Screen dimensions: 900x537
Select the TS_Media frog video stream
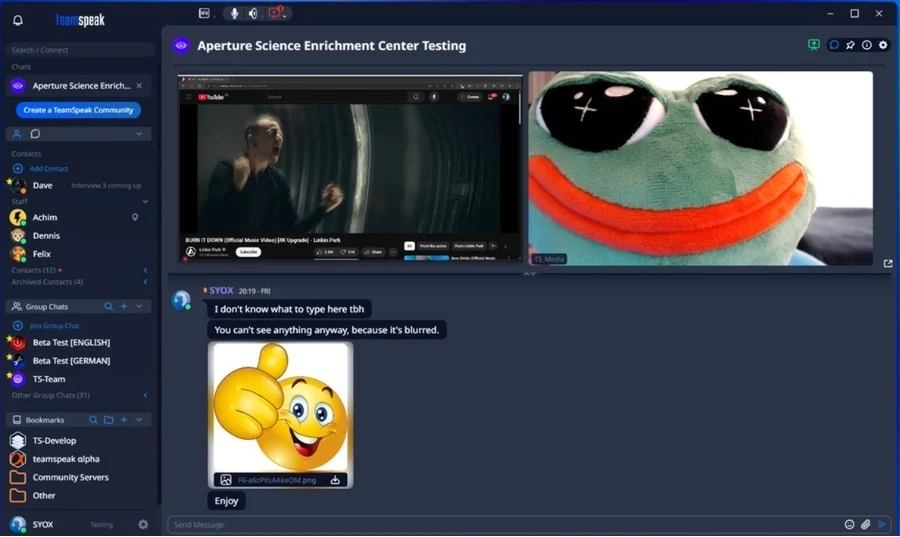[x=700, y=168]
